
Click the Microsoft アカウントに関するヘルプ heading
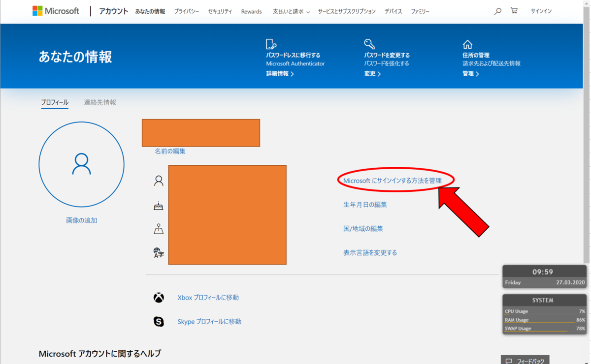pyautogui.click(x=100, y=354)
